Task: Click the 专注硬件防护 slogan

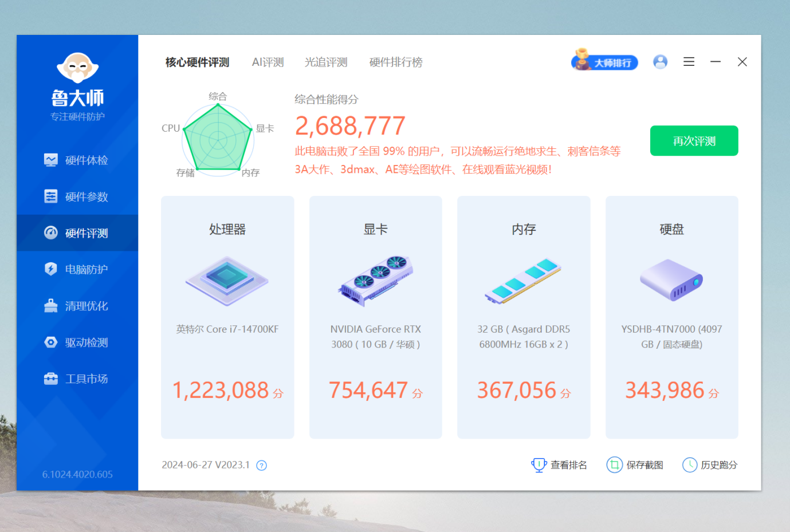Action: (77, 117)
